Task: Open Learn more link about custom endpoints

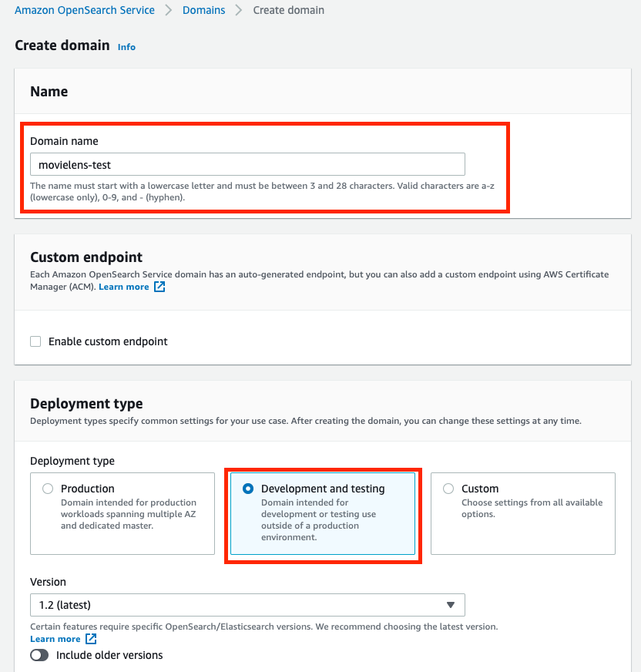Action: (x=123, y=287)
